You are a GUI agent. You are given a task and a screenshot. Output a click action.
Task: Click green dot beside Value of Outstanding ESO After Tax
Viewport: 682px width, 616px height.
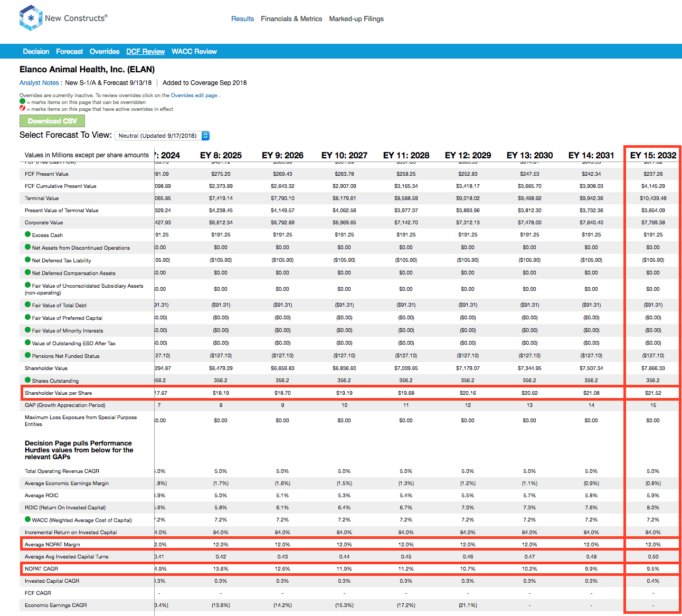(28, 343)
